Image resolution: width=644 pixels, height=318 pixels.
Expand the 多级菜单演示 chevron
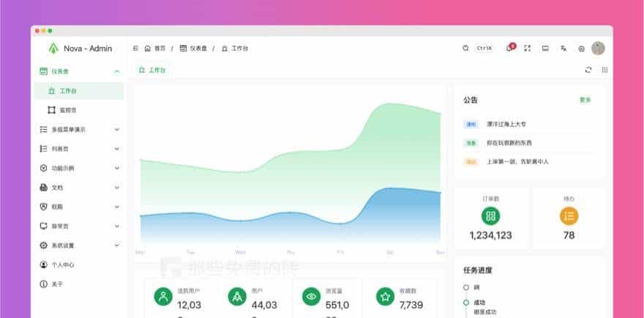[x=117, y=129]
